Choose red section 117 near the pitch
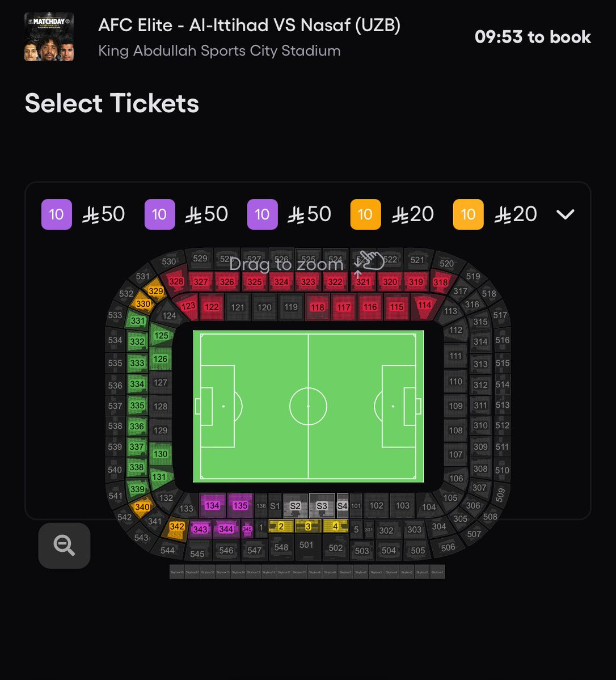The image size is (616, 680). [344, 307]
